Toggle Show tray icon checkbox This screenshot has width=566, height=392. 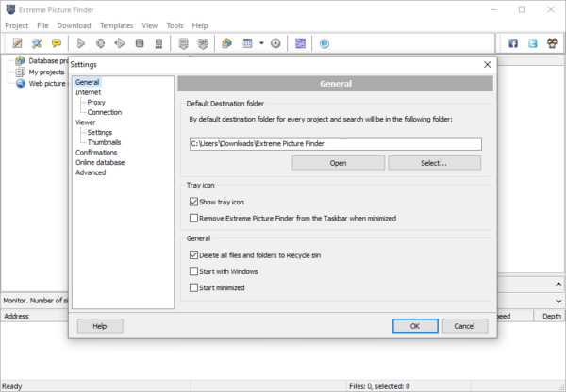tap(193, 202)
